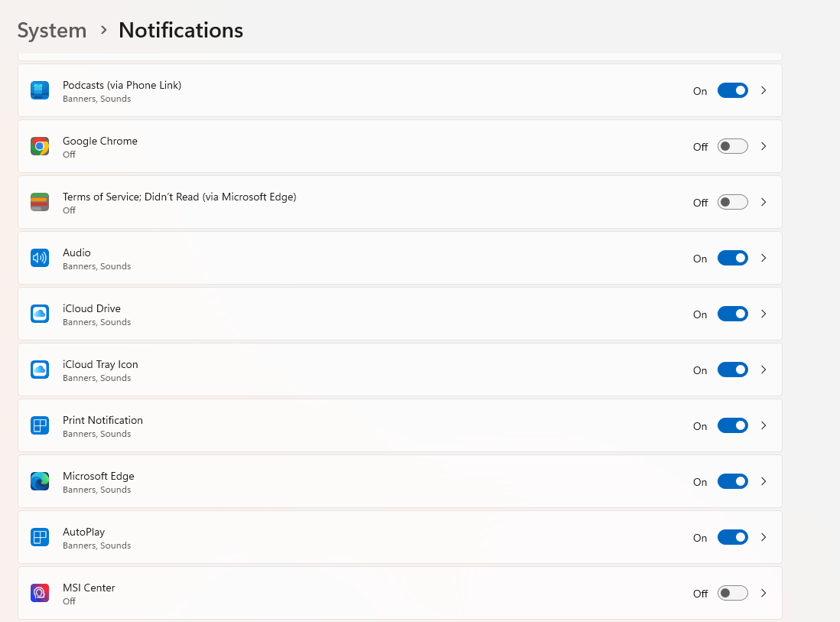Disable iCloud Drive notifications toggle
Screen dimensions: 840x622
click(x=732, y=314)
